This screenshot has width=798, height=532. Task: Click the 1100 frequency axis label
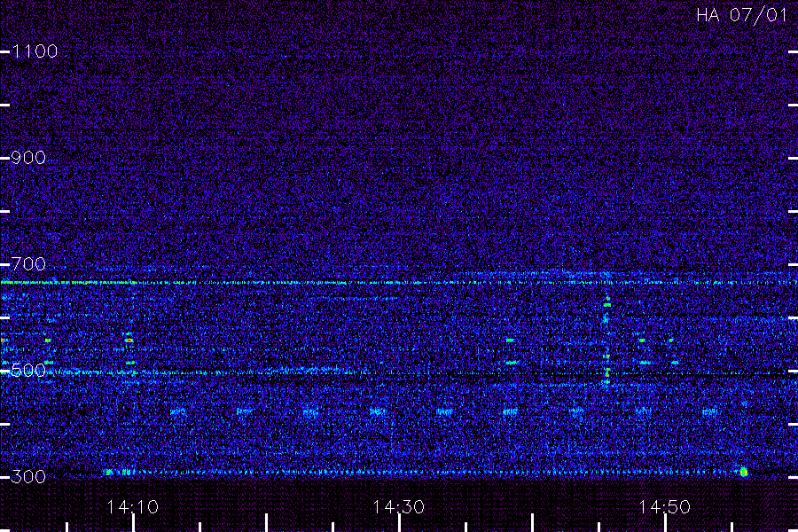[35, 51]
